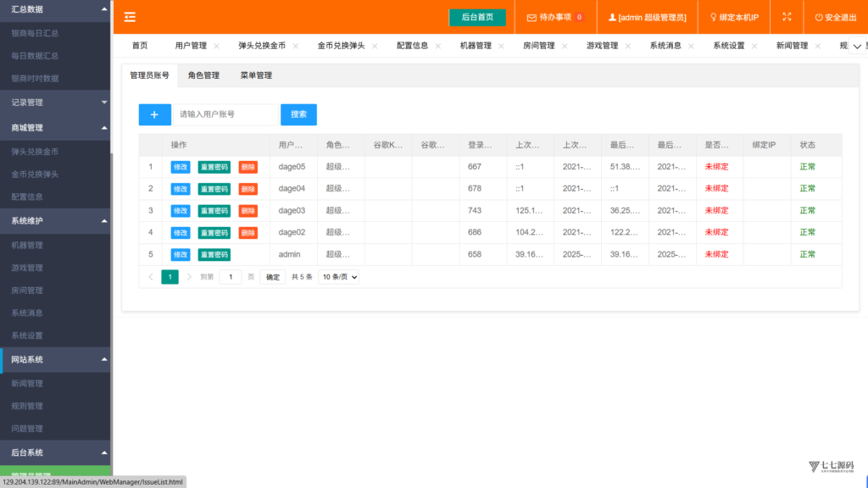Switch to the 菜单管理 tab
This screenshot has width=868, height=488.
pyautogui.click(x=256, y=75)
